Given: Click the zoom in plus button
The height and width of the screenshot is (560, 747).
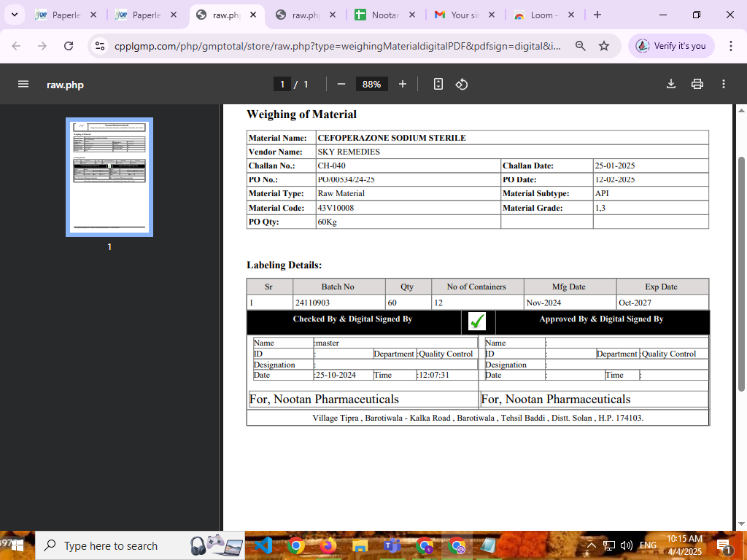Looking at the screenshot, I should (x=402, y=84).
